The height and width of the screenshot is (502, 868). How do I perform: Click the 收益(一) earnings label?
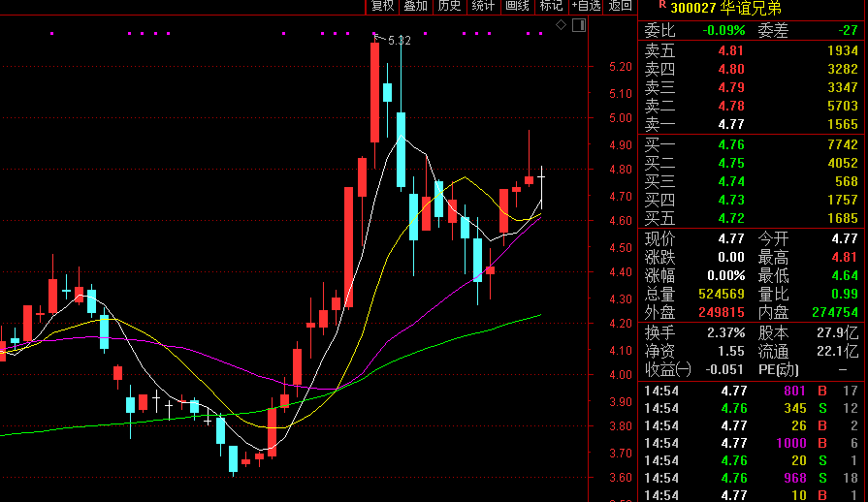point(668,369)
